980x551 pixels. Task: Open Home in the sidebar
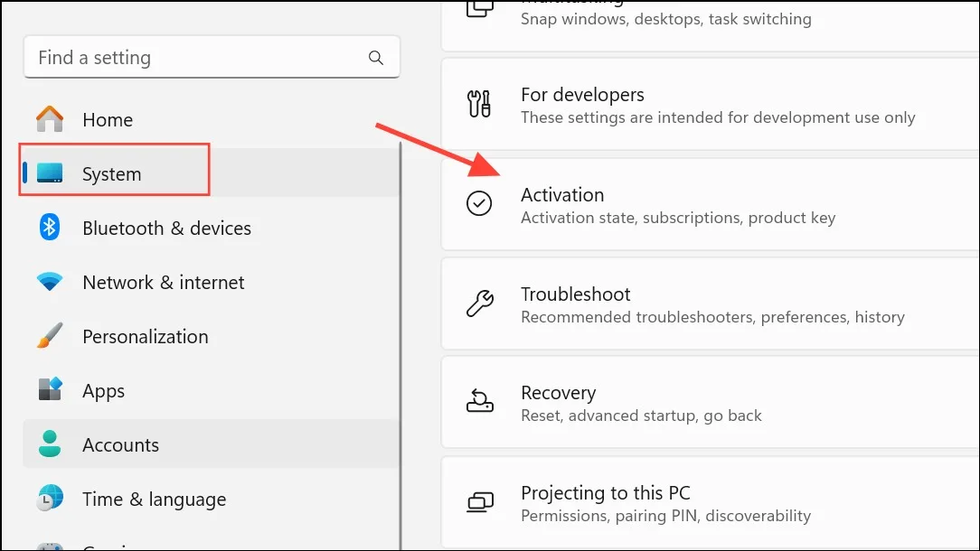click(212, 119)
